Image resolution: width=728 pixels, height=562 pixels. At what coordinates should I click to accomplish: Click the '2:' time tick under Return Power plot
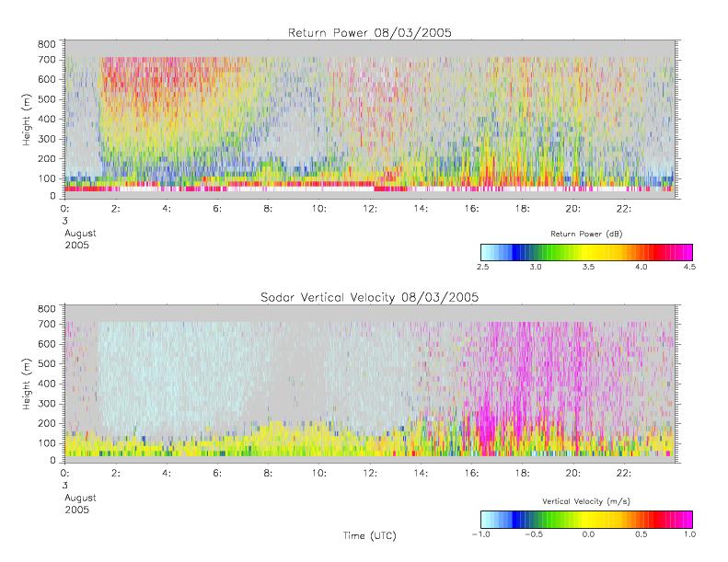(x=116, y=209)
